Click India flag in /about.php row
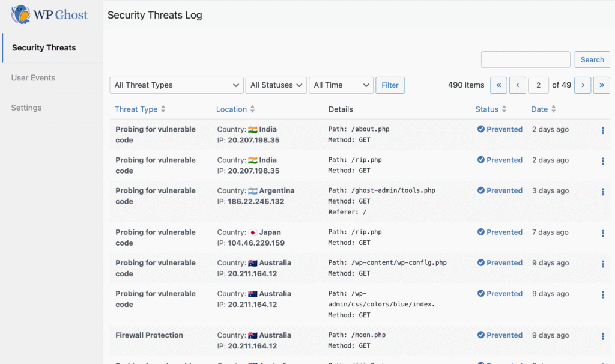 pyautogui.click(x=253, y=129)
